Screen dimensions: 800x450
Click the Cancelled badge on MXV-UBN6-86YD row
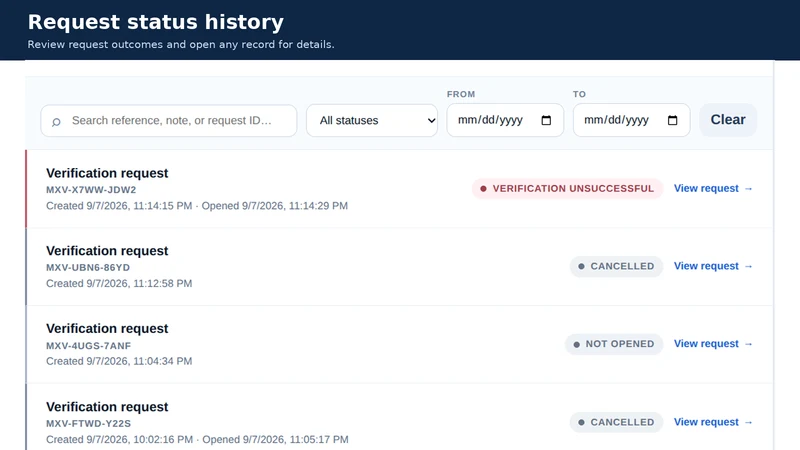coord(616,266)
